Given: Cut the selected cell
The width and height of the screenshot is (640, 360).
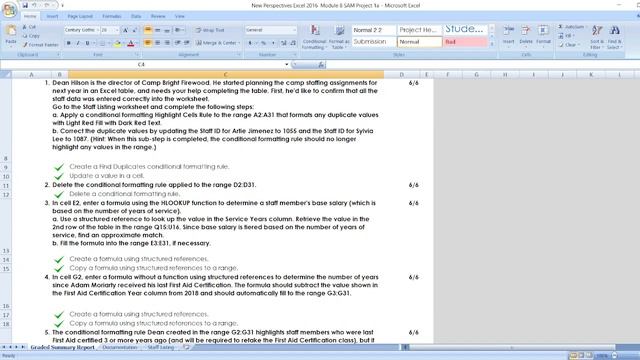Looking at the screenshot, I should point(29,27).
